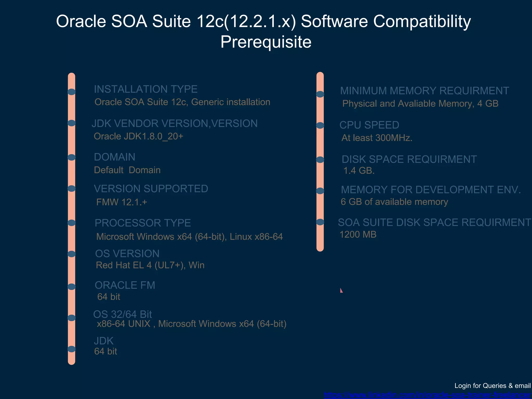Select the 'MINIMUM MEMORY REQUIRMENT' heading

point(424,91)
